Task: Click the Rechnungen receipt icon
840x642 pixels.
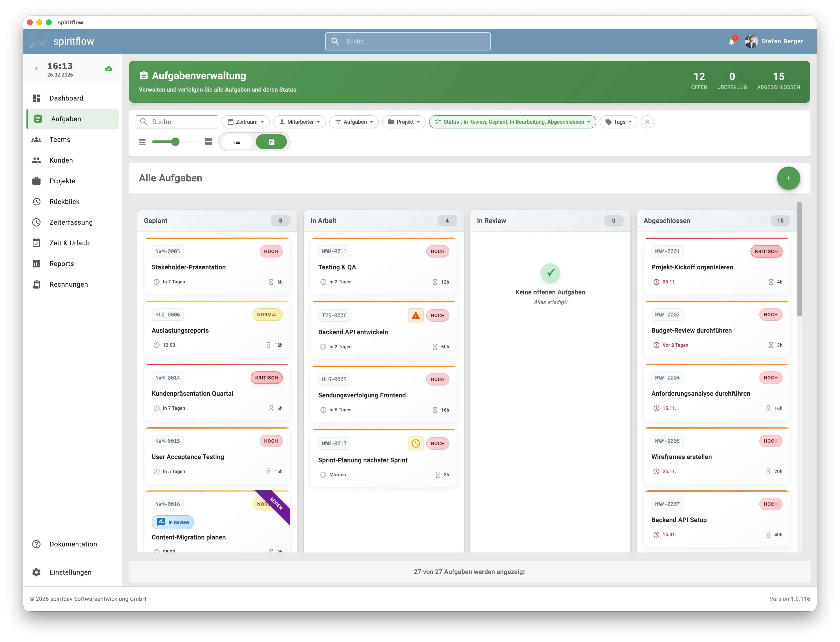Action: click(x=36, y=284)
